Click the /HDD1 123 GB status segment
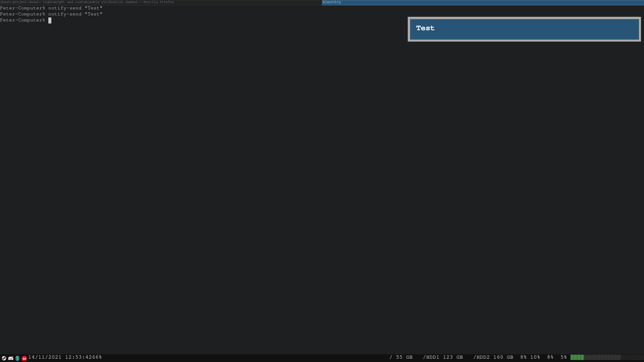644x362 pixels. pyautogui.click(x=444, y=357)
